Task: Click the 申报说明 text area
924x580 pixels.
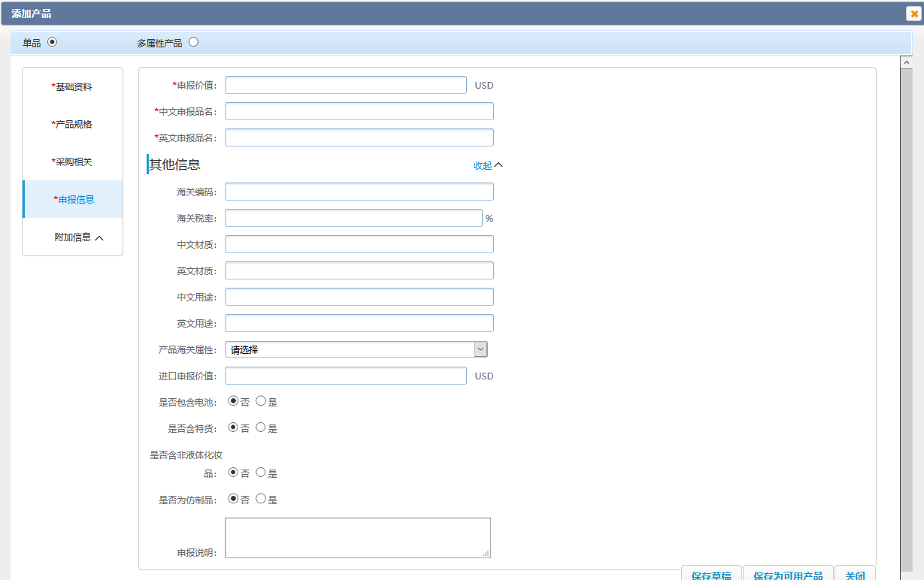Action: click(x=357, y=537)
